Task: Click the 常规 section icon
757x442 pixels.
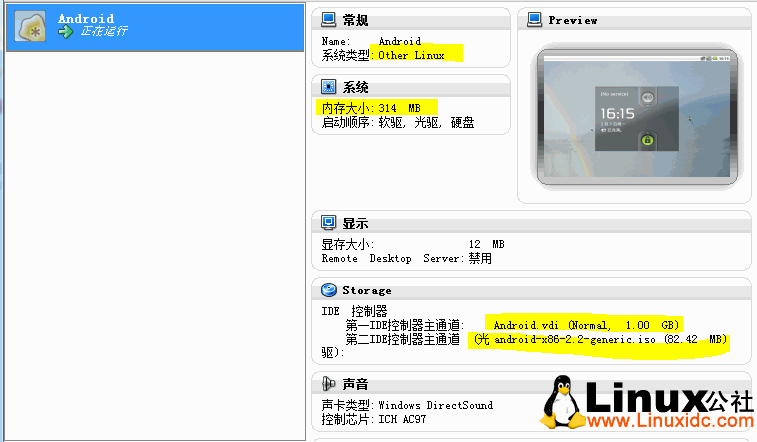Action: tap(328, 19)
